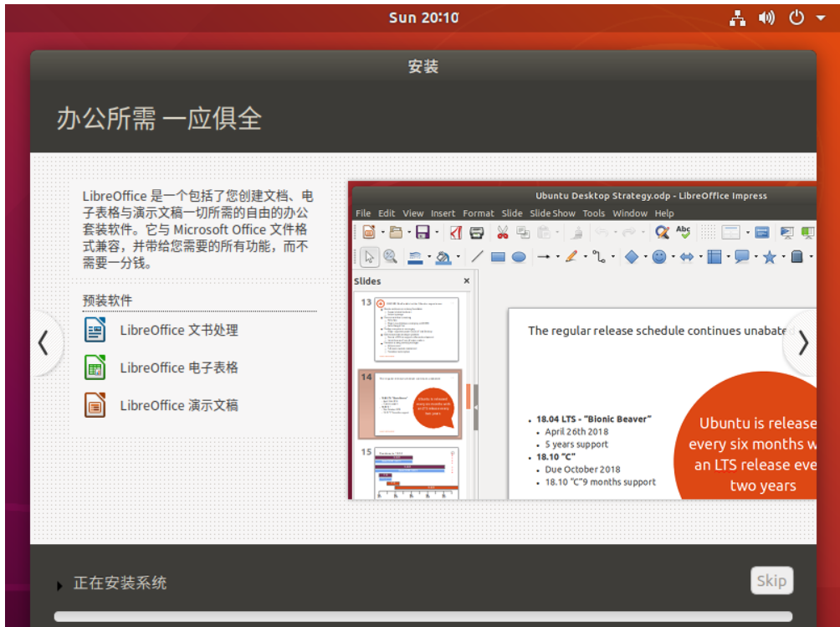The height and width of the screenshot is (627, 840).
Task: Select slide 15 thumbnail
Action: 417,473
